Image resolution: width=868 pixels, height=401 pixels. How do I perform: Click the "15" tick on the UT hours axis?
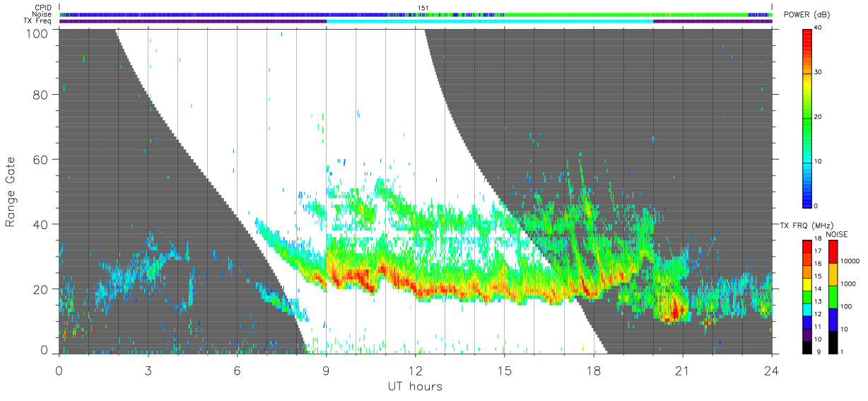504,370
